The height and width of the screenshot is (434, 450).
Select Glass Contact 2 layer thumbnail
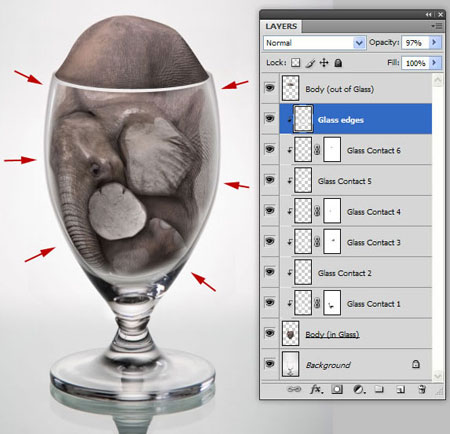(303, 272)
